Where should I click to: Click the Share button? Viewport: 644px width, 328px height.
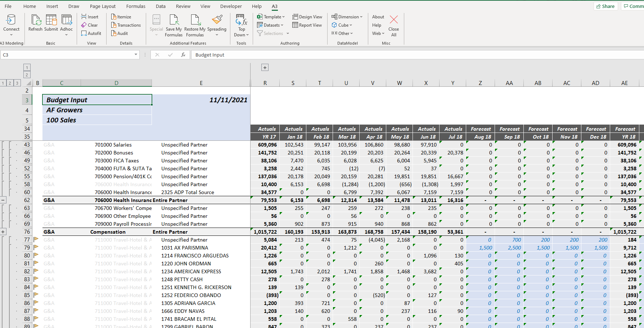pyautogui.click(x=605, y=6)
